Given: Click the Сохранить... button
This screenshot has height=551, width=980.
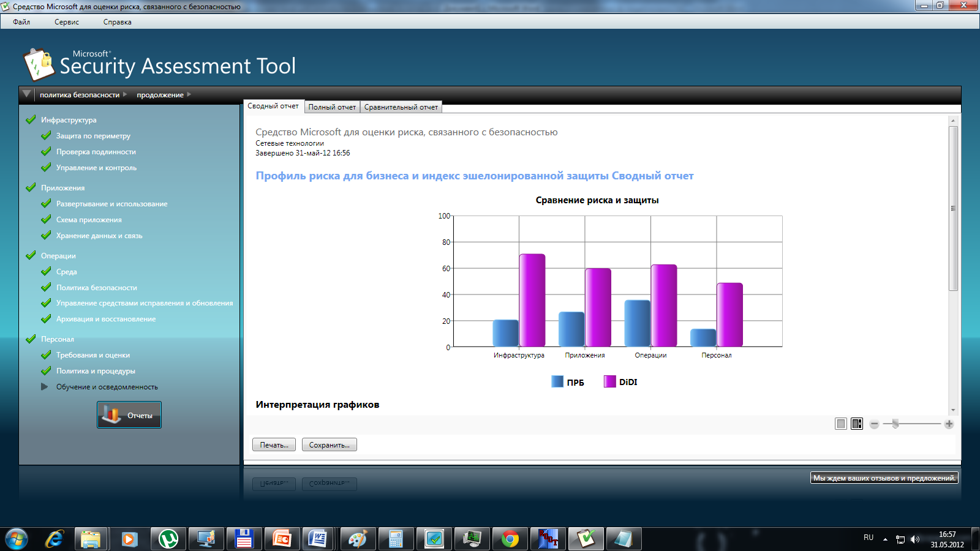Looking at the screenshot, I should pos(330,445).
